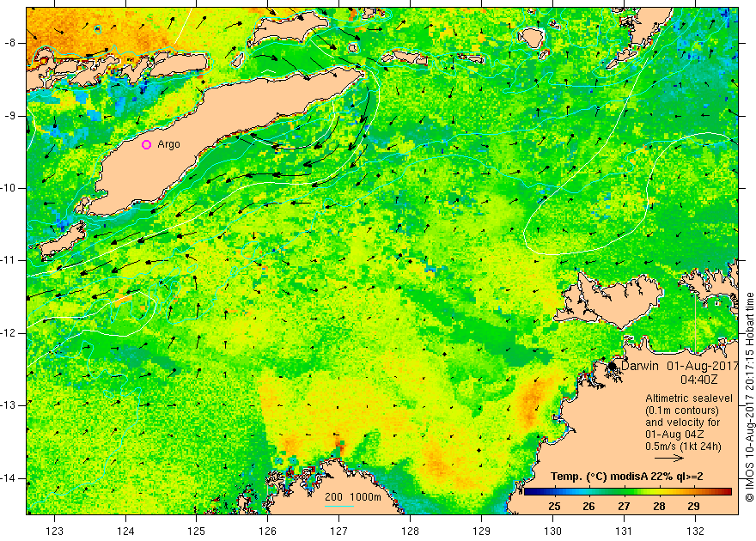Click the '25' colorbar tick label

554,506
